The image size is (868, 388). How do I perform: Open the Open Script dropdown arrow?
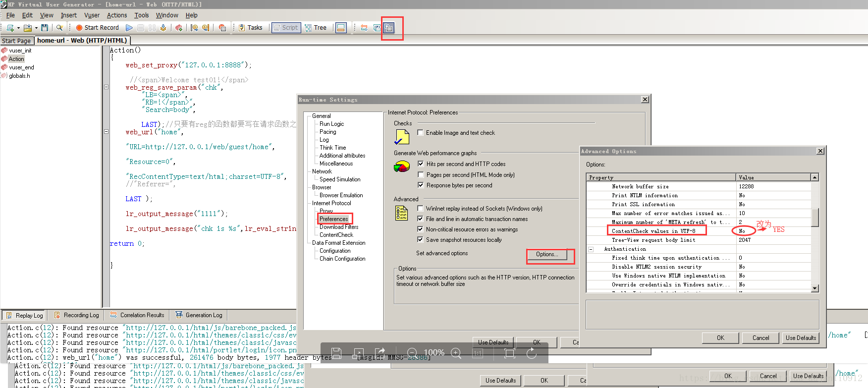tap(36, 28)
